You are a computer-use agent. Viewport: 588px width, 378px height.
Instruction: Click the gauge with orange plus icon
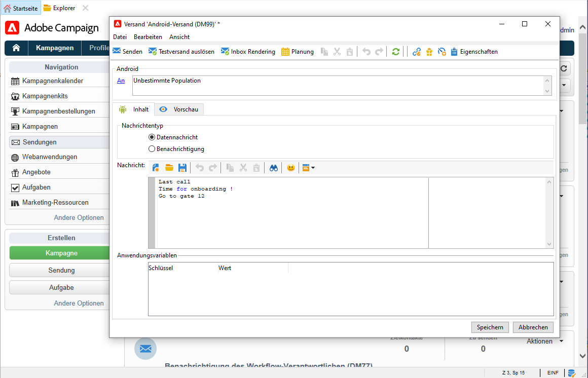point(442,52)
